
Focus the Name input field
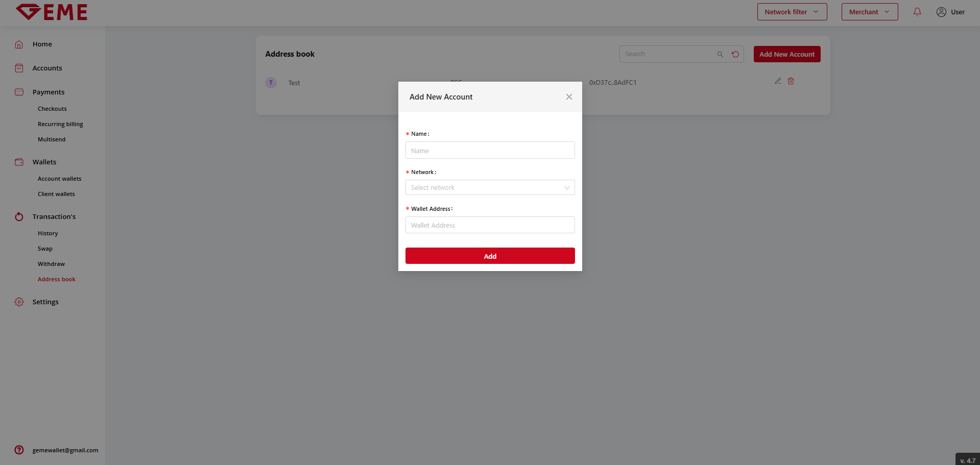click(490, 151)
